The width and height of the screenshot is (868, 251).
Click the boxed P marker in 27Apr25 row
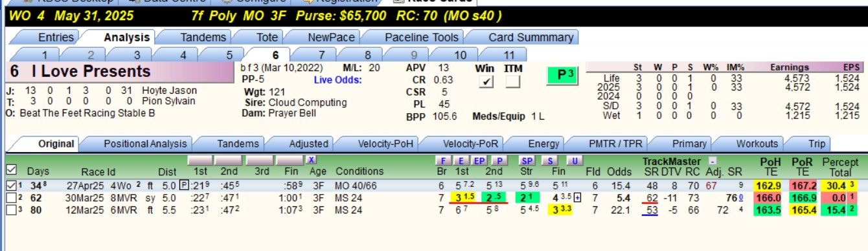184,186
